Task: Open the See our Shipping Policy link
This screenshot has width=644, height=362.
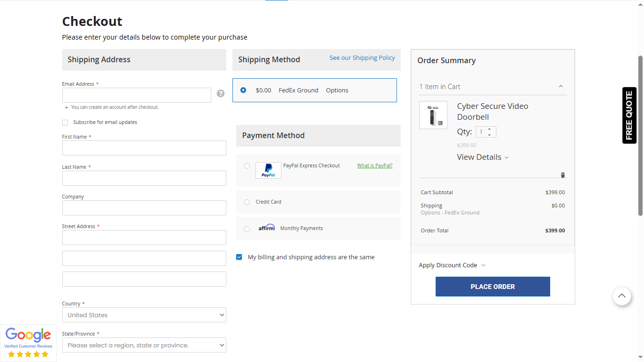Action: pyautogui.click(x=362, y=58)
